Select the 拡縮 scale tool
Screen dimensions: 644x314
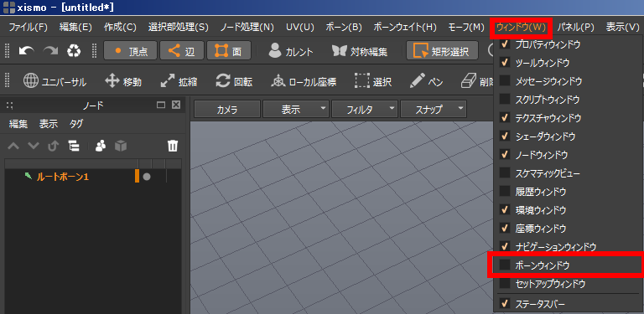tap(179, 81)
